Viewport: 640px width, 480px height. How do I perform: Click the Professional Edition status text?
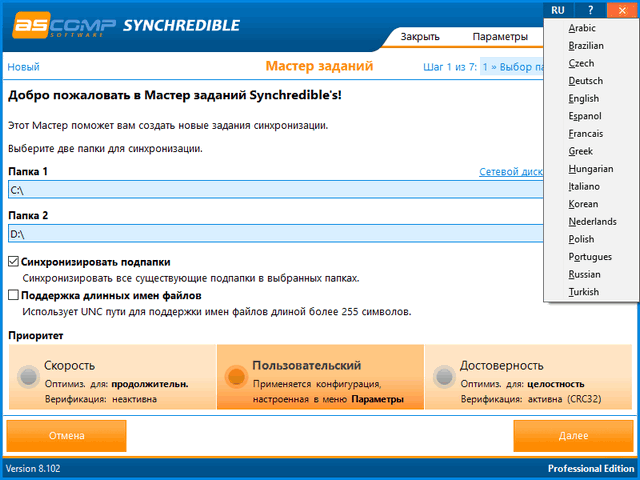coord(591,469)
